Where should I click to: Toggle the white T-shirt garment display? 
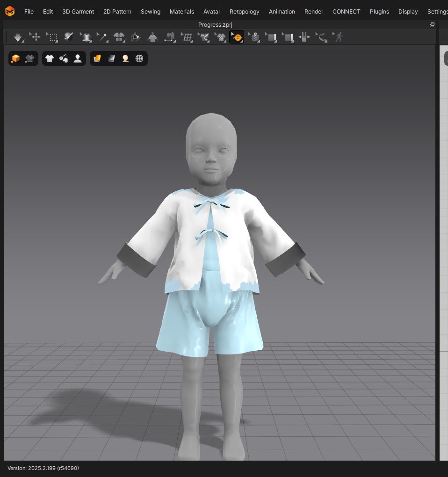(x=49, y=58)
